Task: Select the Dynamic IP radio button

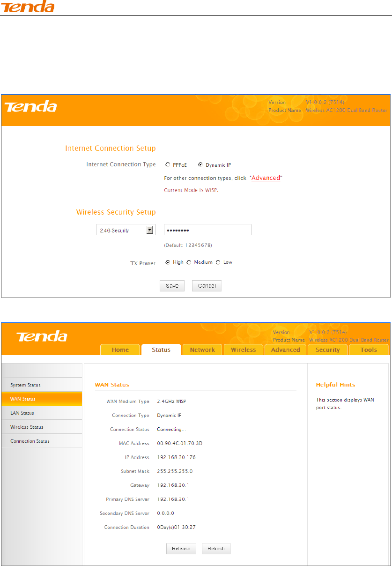Action: 200,165
